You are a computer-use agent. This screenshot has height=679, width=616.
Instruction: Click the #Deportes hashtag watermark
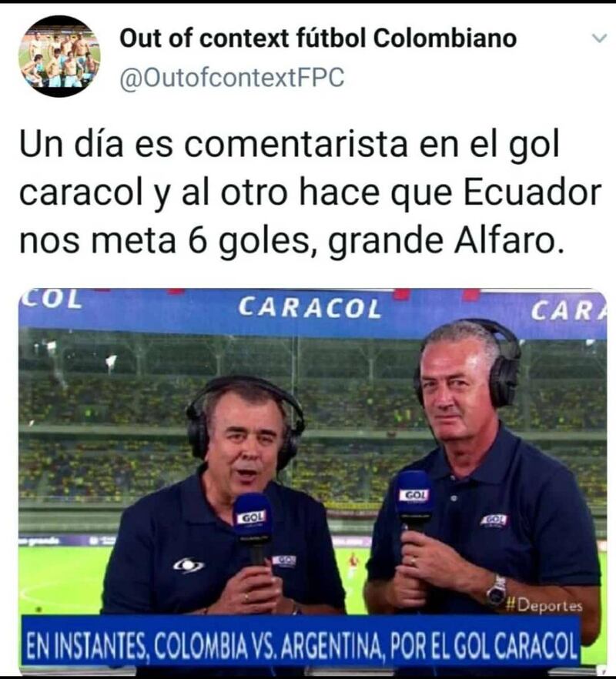pyautogui.click(x=544, y=605)
